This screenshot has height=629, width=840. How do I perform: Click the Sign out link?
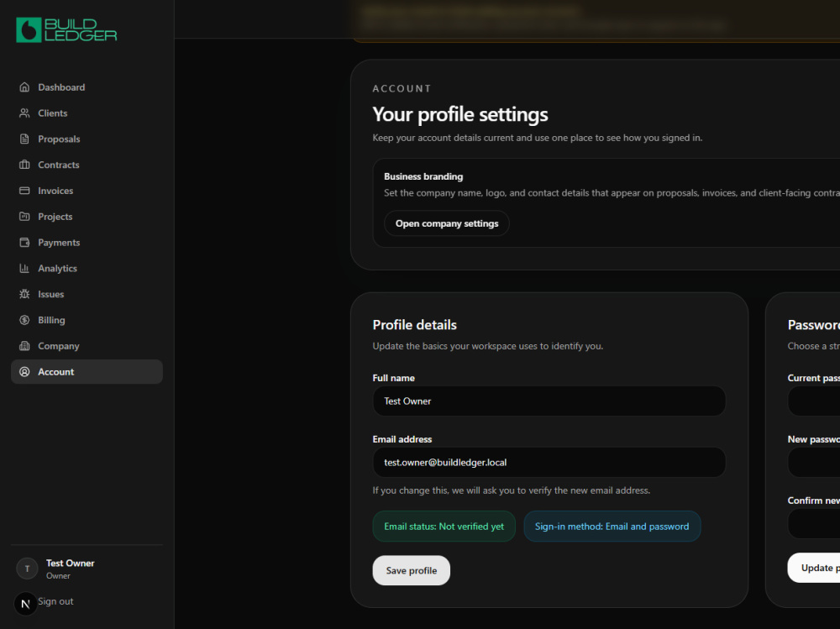[55, 601]
